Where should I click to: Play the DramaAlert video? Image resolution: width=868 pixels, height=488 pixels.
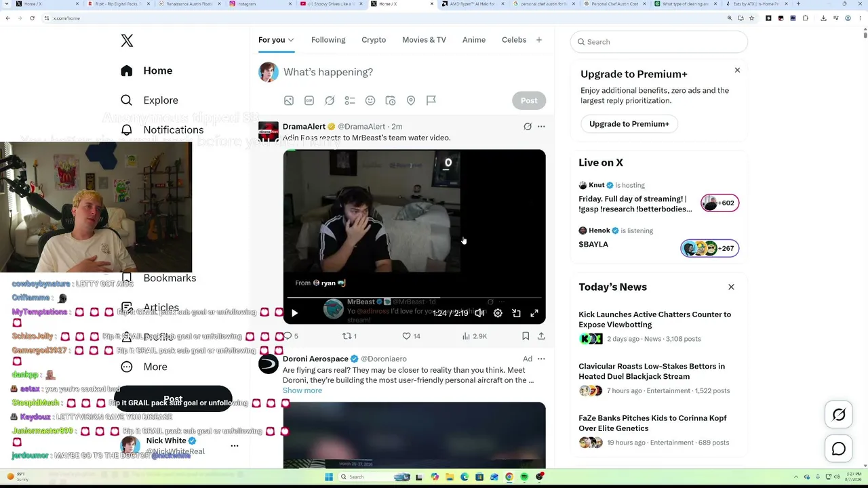[294, 313]
